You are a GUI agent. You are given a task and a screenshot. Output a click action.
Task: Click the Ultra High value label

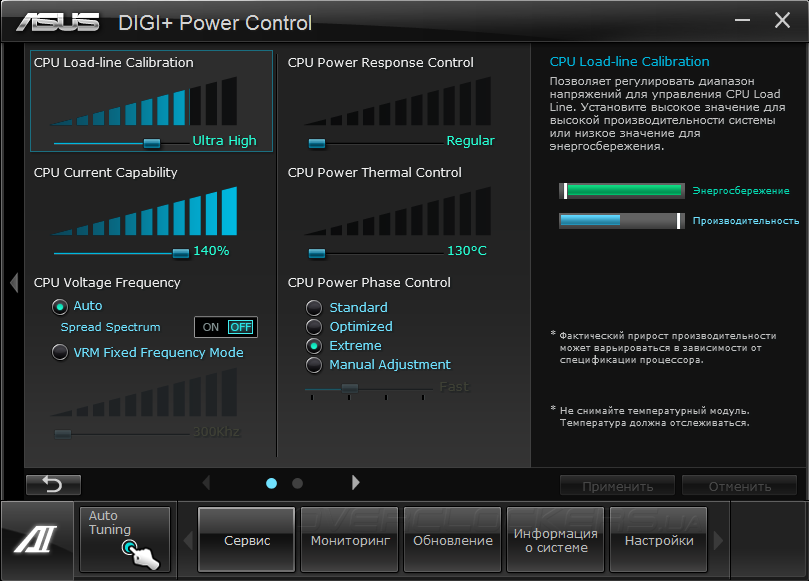pos(224,140)
